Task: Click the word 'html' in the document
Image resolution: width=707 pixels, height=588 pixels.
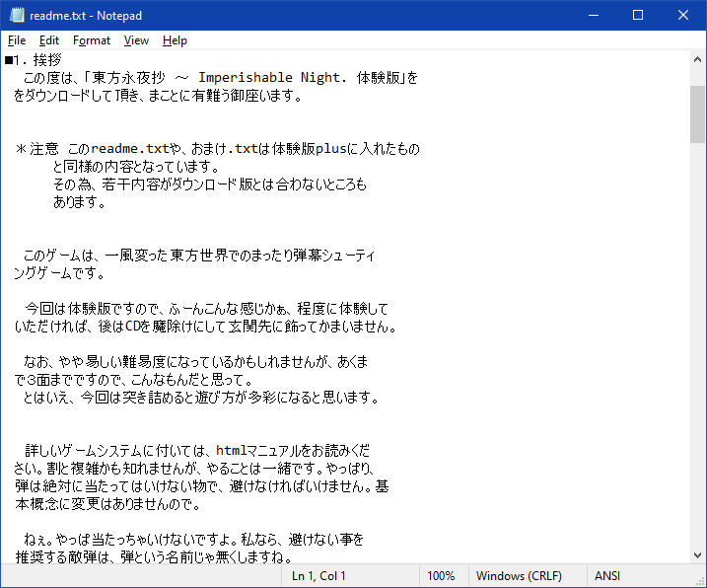Action: coord(232,450)
